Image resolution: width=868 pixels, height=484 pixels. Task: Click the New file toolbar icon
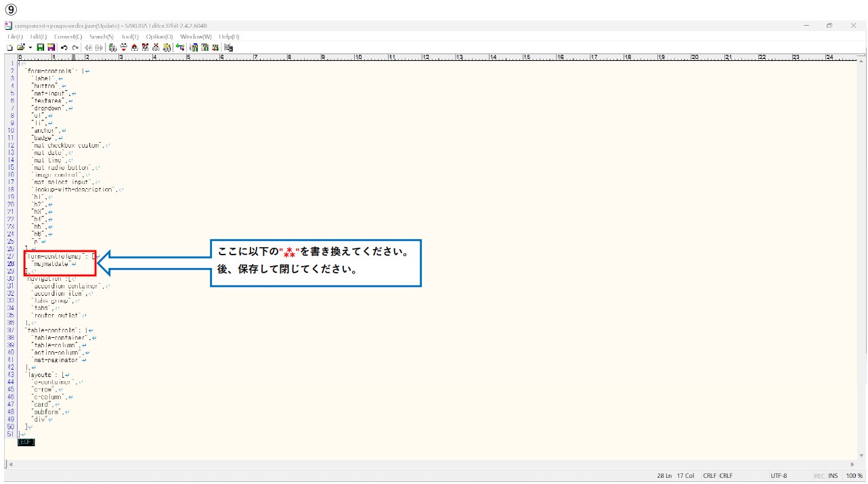[x=9, y=47]
